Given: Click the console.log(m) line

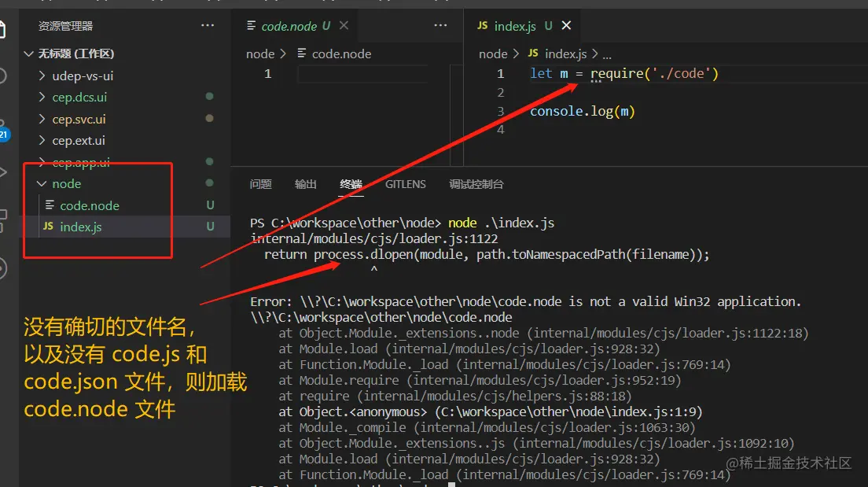Looking at the screenshot, I should (x=583, y=112).
